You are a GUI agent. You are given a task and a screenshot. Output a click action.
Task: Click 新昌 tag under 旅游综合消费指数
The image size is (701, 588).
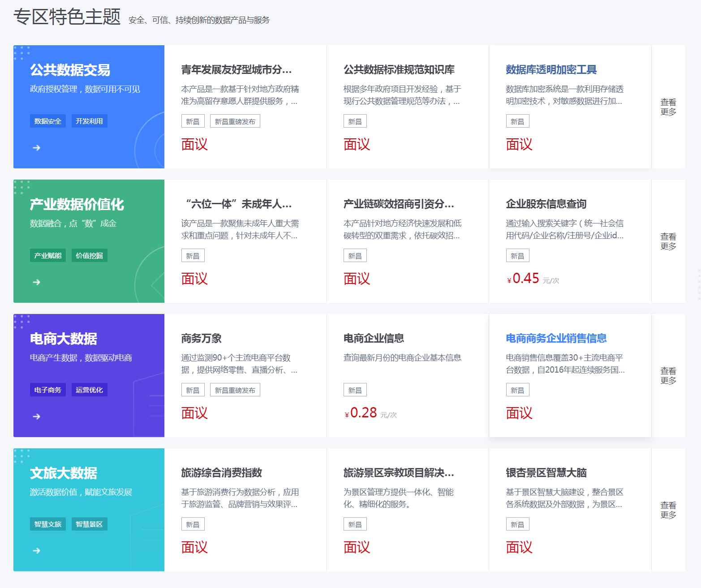(x=193, y=524)
